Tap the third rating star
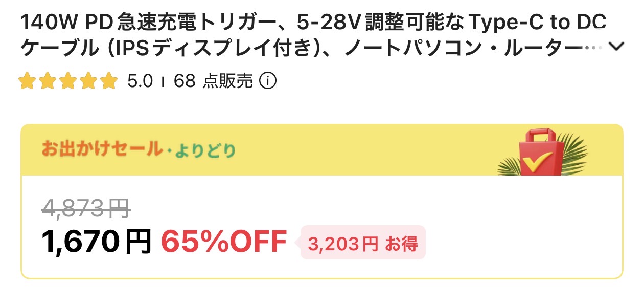This screenshot has width=644, height=304. tap(68, 81)
